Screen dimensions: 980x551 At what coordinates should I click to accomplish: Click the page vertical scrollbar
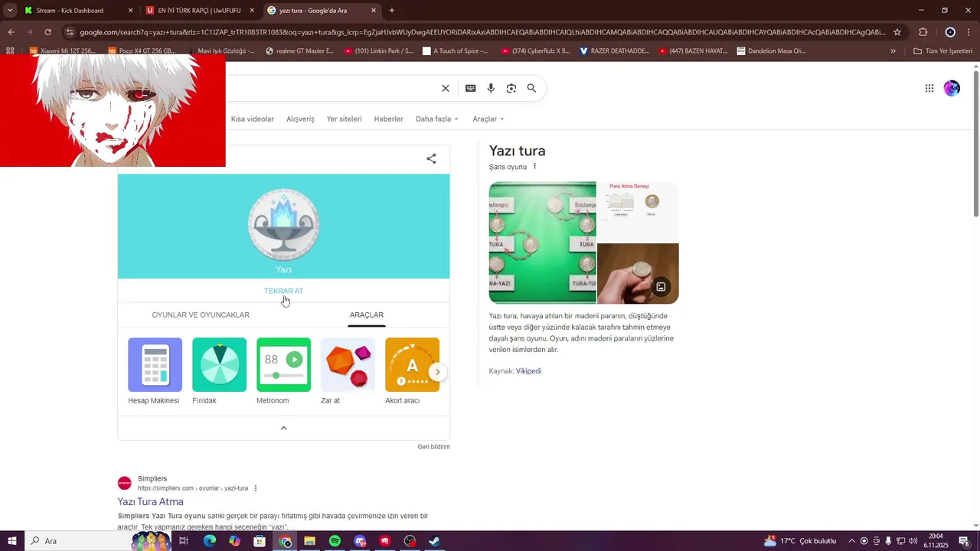pyautogui.click(x=975, y=143)
